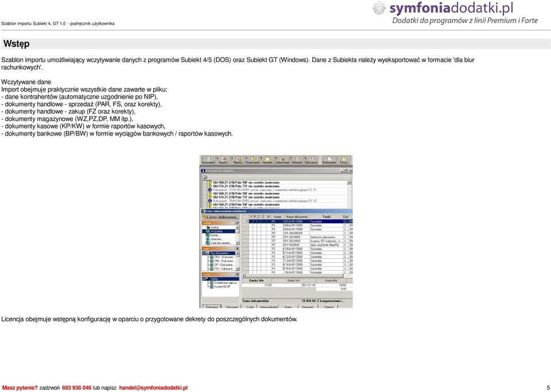The width and height of the screenshot is (551, 392).
Task: Click the Zamknij button below the list
Action: click(x=328, y=306)
